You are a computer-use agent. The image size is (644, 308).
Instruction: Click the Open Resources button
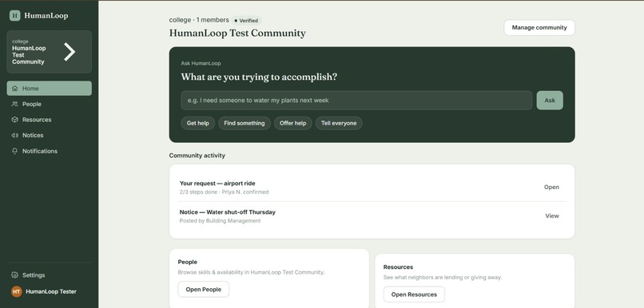pyautogui.click(x=414, y=294)
